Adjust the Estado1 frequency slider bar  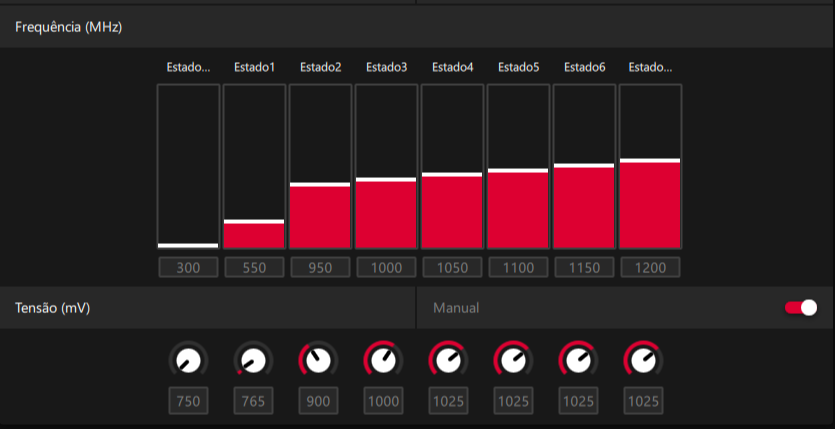(x=255, y=167)
